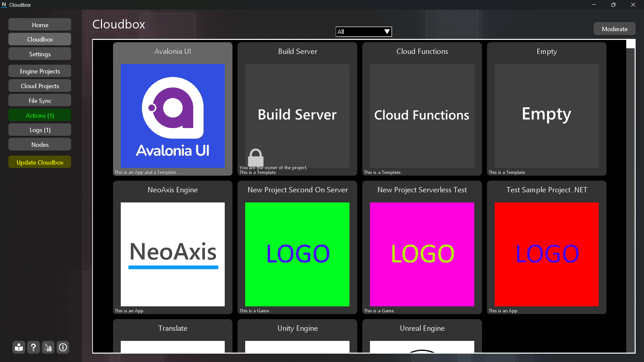This screenshot has height=362, width=644.
Task: Open the All filter dropdown
Action: click(364, 32)
